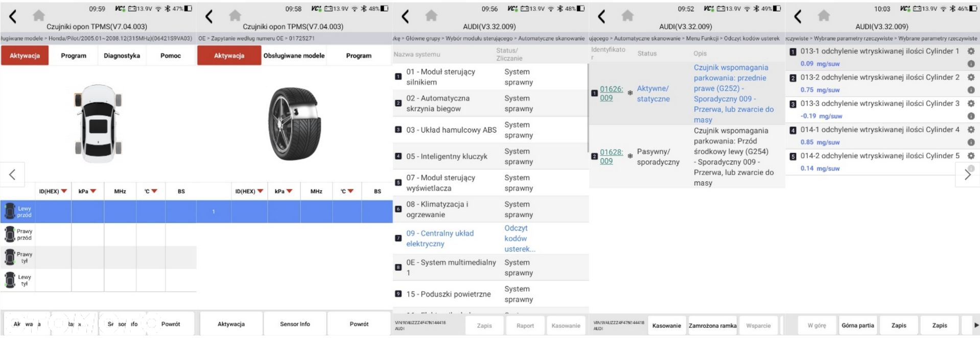Tap the W górę button
This screenshot has width=980, height=338.
816,325
